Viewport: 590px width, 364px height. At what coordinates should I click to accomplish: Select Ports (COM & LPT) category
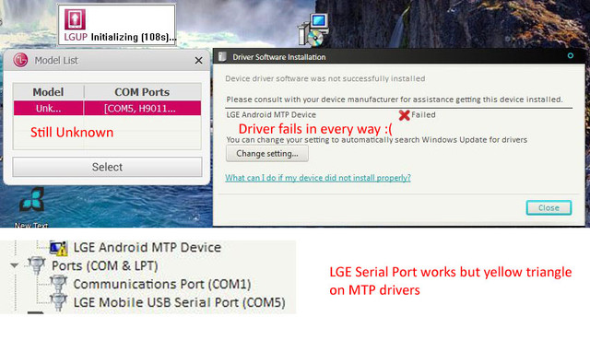point(104,265)
